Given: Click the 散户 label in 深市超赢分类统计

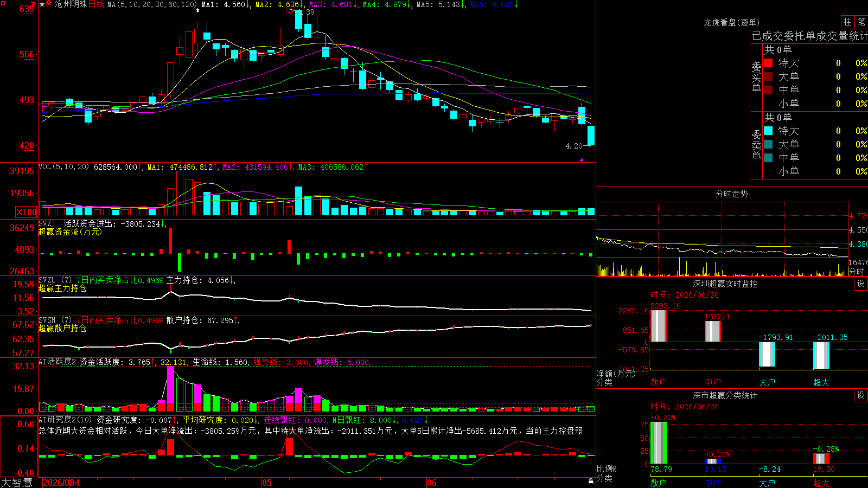Looking at the screenshot, I should tap(659, 483).
